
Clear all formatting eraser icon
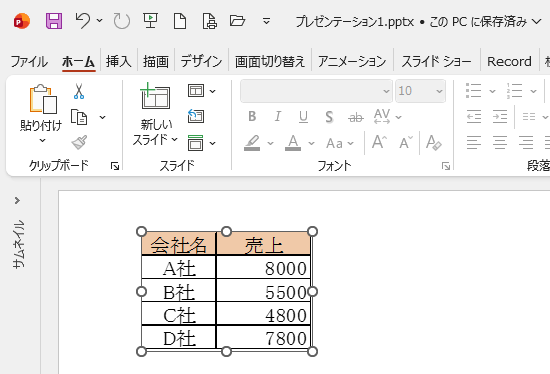click(x=434, y=142)
